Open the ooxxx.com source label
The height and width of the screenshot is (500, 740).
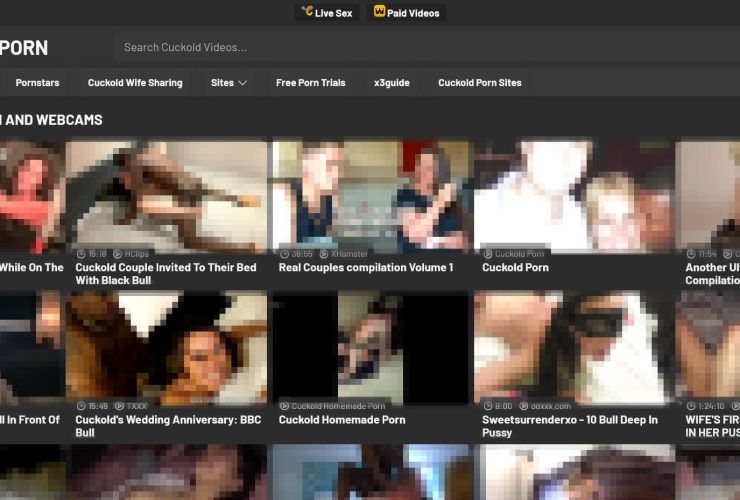tap(550, 406)
